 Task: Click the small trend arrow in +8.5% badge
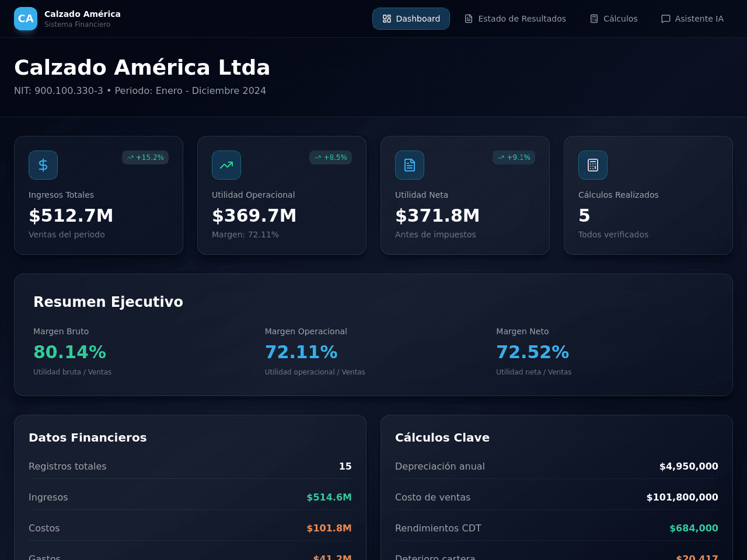coord(317,157)
